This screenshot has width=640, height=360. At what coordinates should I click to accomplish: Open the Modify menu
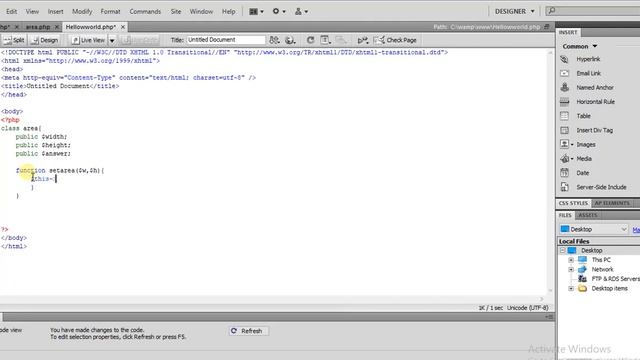coord(82,11)
